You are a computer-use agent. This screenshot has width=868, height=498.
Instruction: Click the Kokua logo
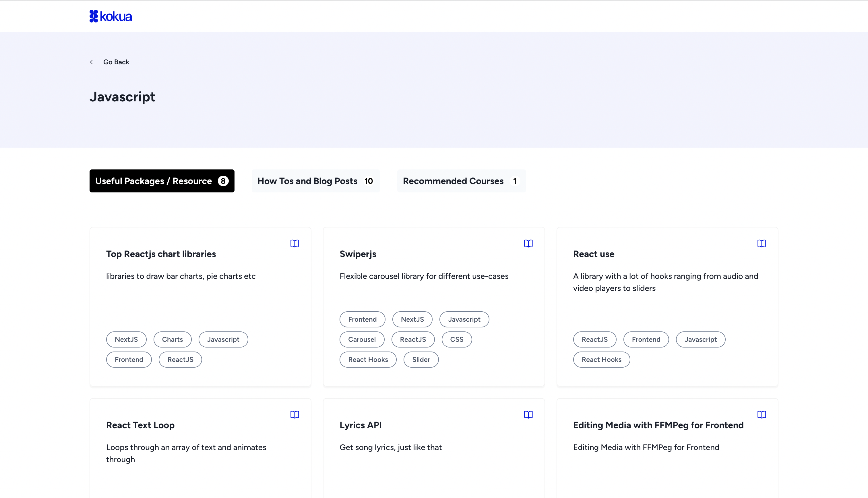[111, 16]
